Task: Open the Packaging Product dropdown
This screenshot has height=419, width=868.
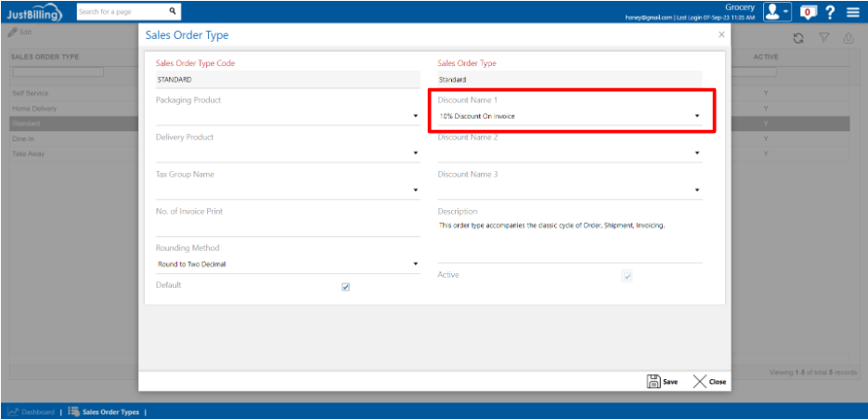Action: point(415,116)
